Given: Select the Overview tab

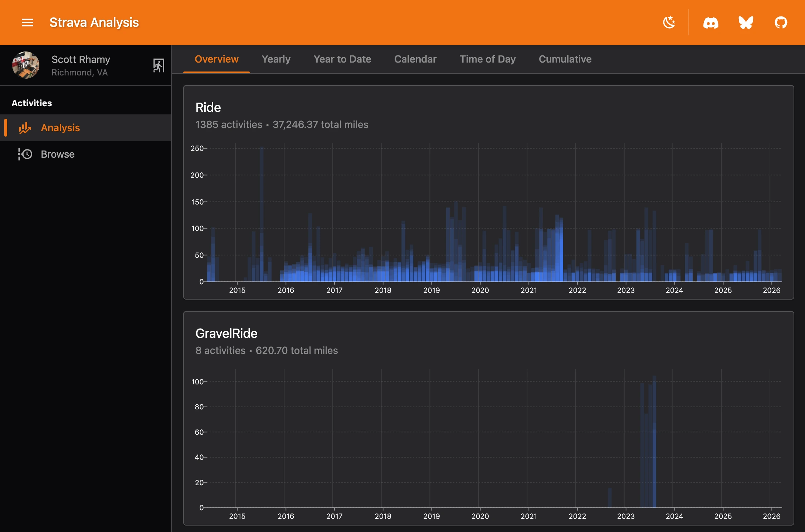Looking at the screenshot, I should point(216,59).
